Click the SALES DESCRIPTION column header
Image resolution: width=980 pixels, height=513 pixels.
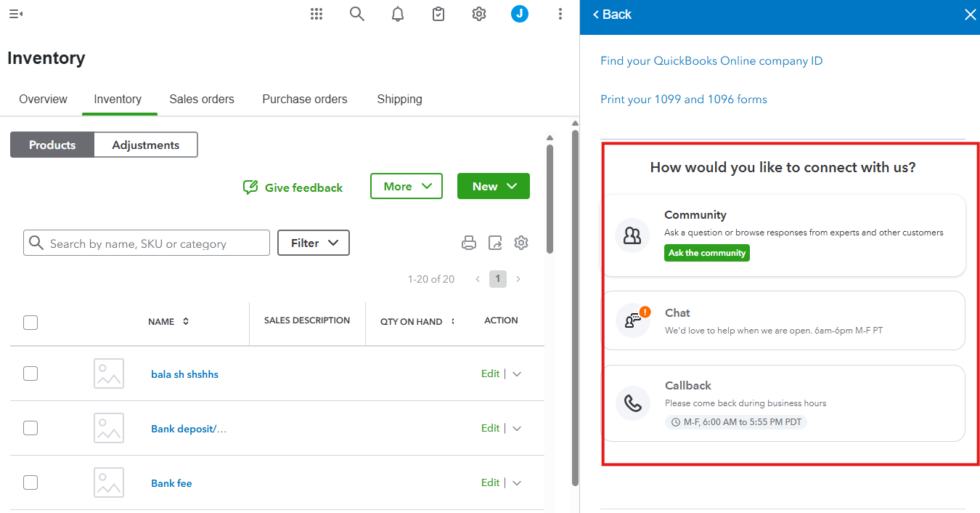coord(307,320)
